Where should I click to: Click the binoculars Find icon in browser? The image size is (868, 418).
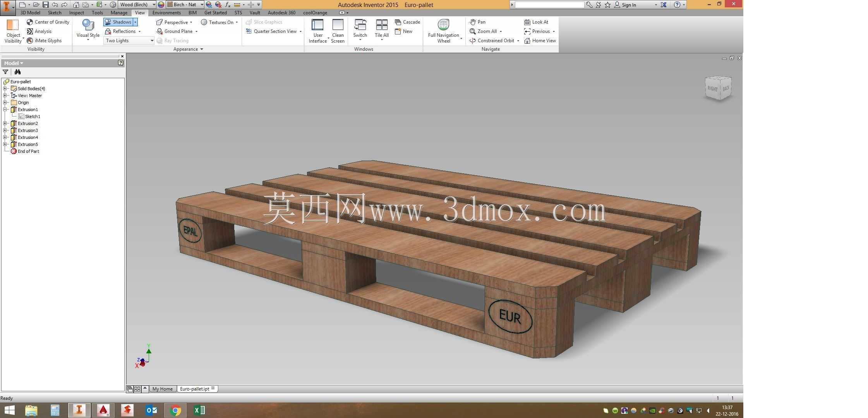point(17,72)
